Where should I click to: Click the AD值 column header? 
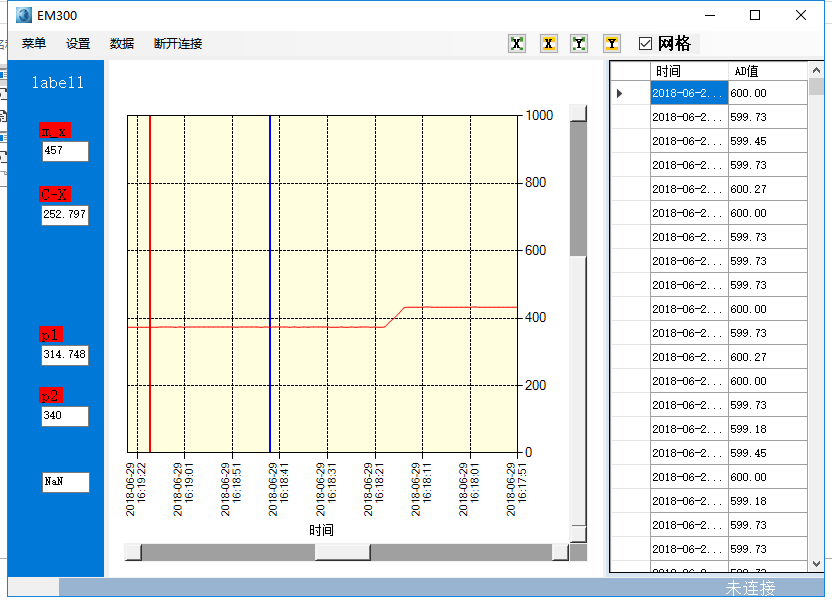click(x=768, y=71)
